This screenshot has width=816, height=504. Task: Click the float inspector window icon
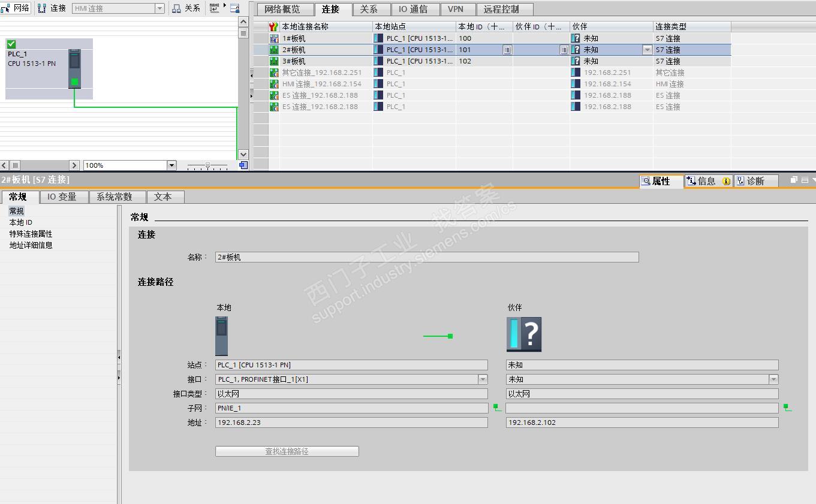(x=794, y=180)
